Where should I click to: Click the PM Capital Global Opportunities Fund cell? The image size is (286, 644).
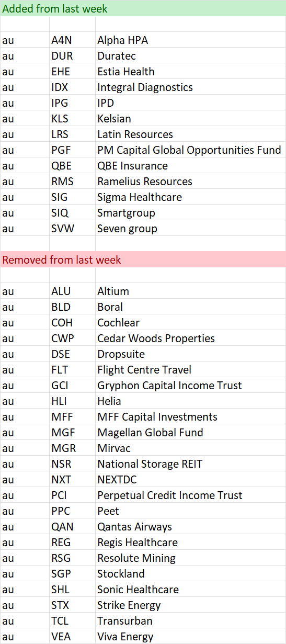(190, 150)
